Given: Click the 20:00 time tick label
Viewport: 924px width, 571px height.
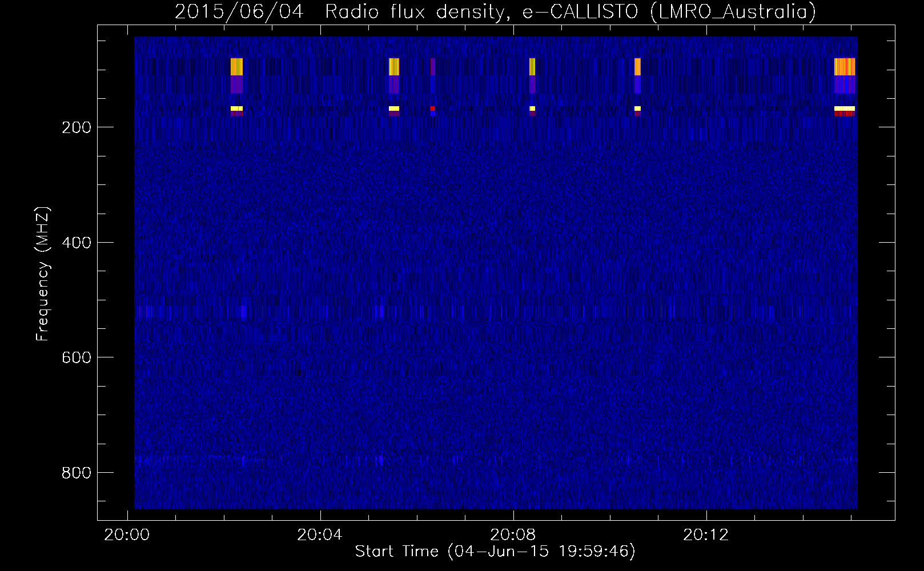Looking at the screenshot, I should click(127, 535).
